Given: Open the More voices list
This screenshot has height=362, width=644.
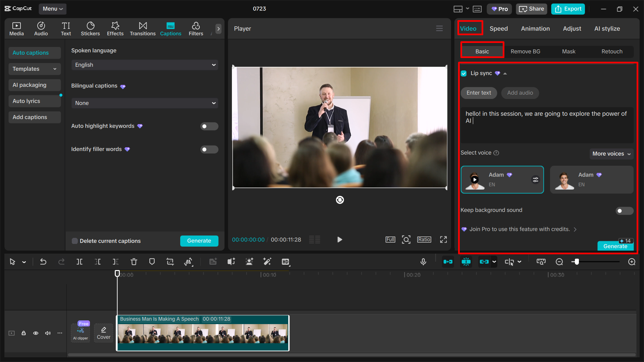Looking at the screenshot, I should point(611,154).
